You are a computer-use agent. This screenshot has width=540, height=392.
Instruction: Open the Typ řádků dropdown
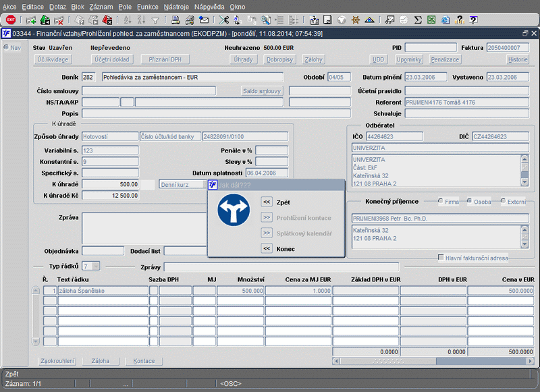pos(96,267)
